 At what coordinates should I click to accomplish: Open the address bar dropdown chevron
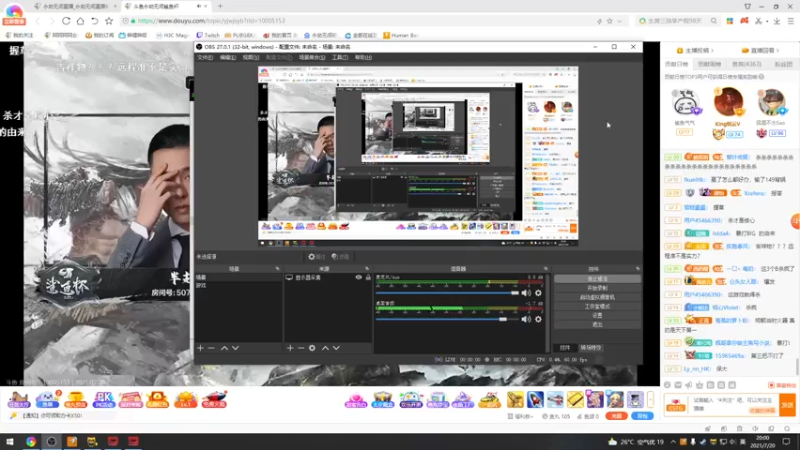pos(620,21)
